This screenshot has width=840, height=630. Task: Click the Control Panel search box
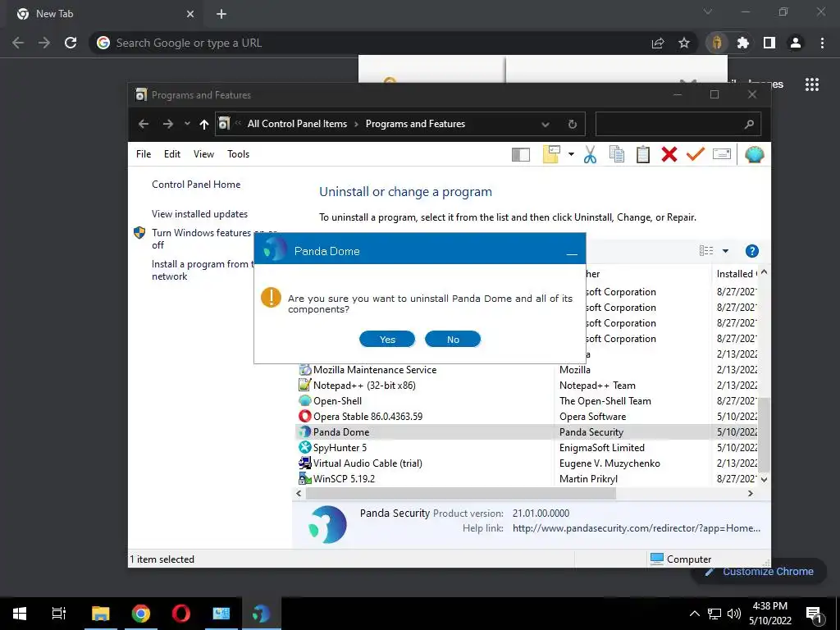(678, 125)
